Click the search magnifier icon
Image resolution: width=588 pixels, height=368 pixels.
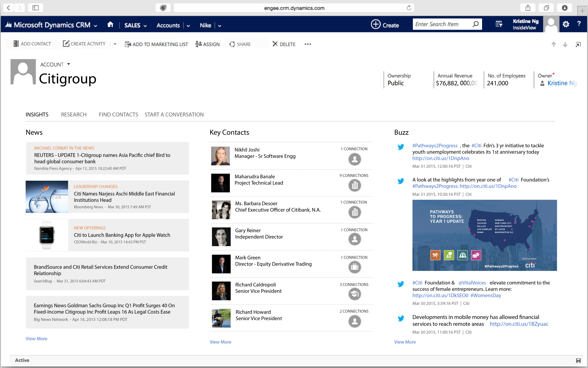click(x=476, y=24)
